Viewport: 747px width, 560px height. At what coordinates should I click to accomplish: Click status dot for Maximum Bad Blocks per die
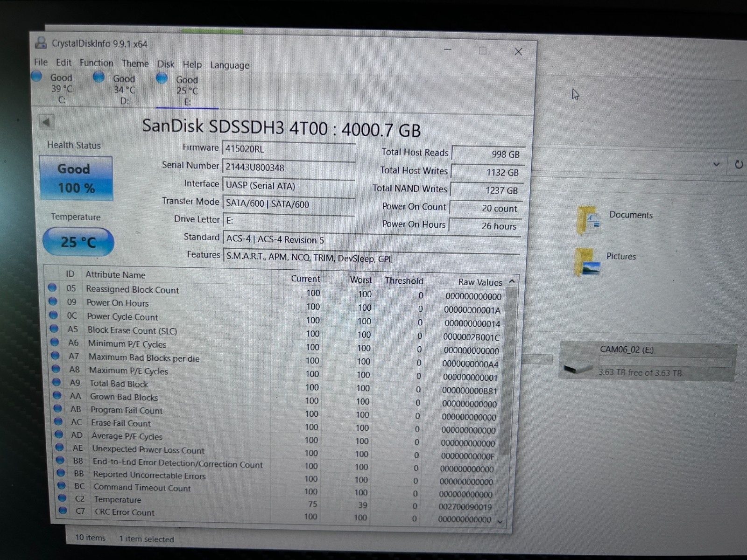55,355
